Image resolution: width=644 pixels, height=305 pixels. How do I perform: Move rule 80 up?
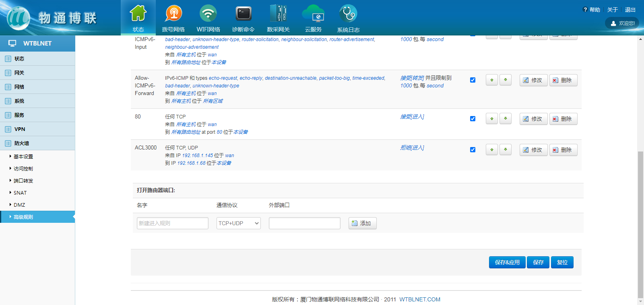pos(492,118)
